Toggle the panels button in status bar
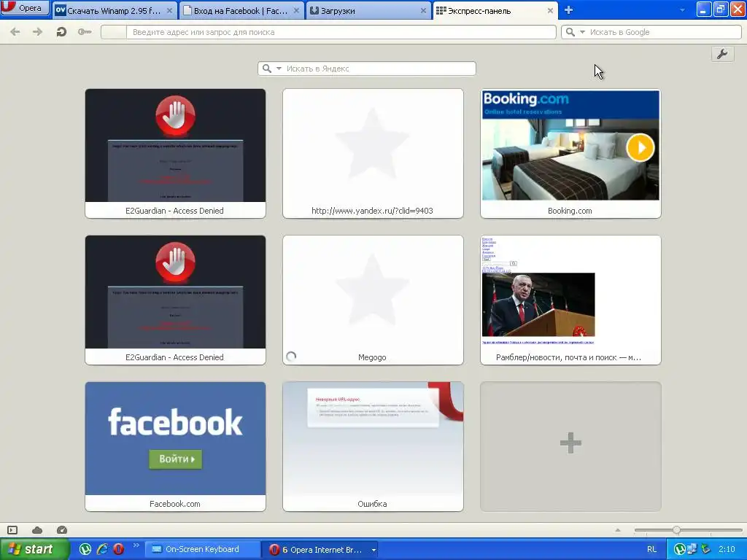This screenshot has height=560, width=747. pyautogui.click(x=12, y=530)
